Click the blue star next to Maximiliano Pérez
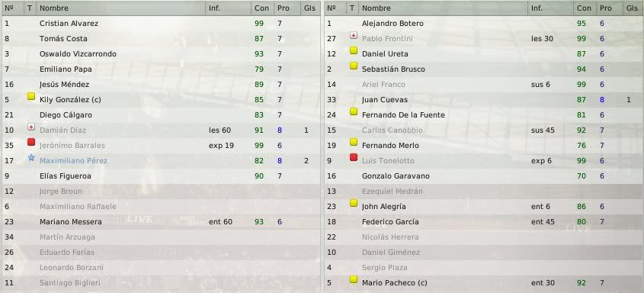The height and width of the screenshot is (293, 644). click(x=31, y=157)
